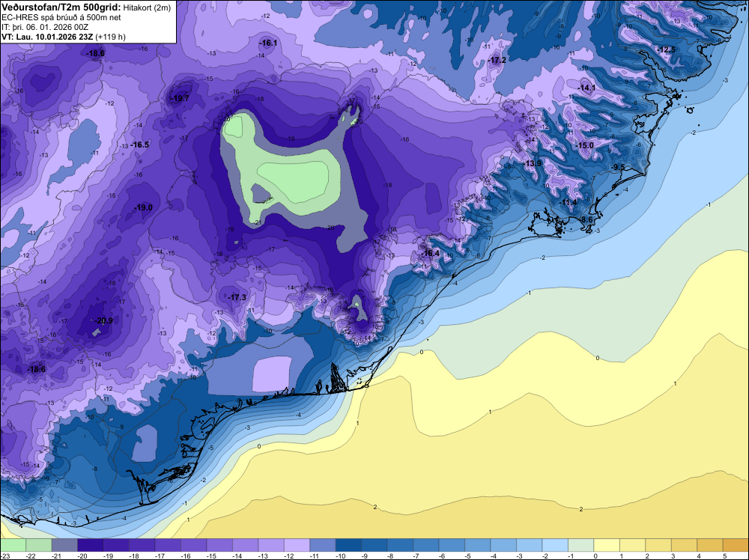749x560 pixels.
Task: Click the -17 label in the color legend
Action: pos(160,556)
